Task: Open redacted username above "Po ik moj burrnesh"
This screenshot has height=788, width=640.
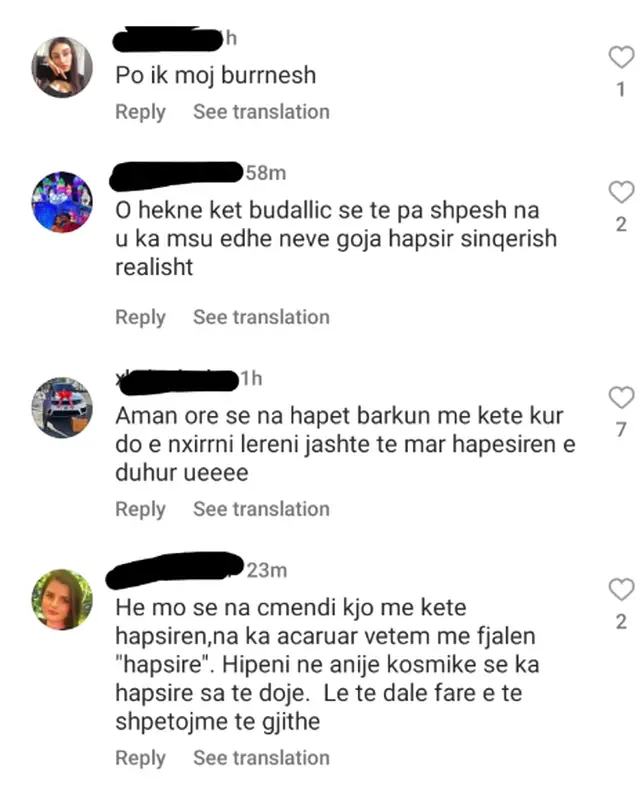Action: (x=168, y=39)
